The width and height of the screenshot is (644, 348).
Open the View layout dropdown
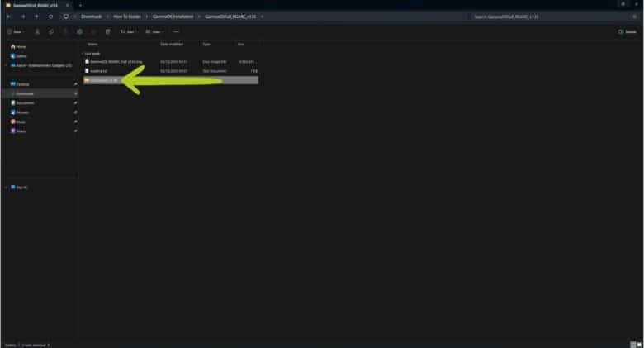154,31
